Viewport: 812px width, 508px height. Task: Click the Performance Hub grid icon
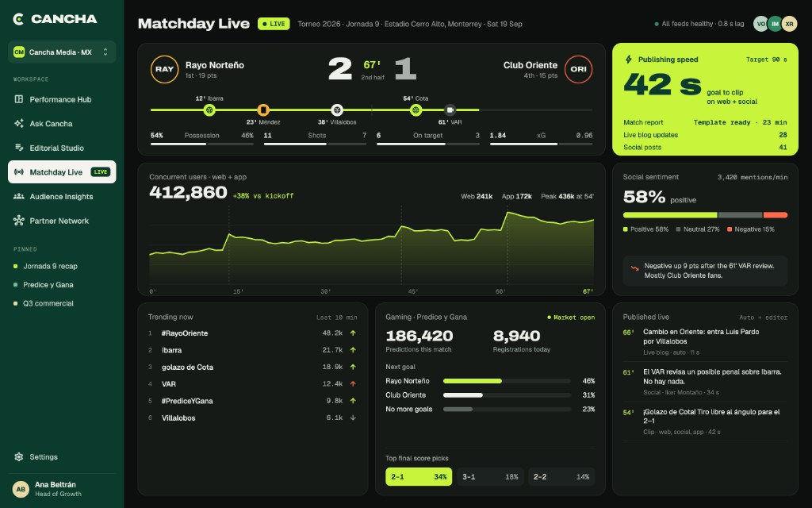[x=19, y=99]
